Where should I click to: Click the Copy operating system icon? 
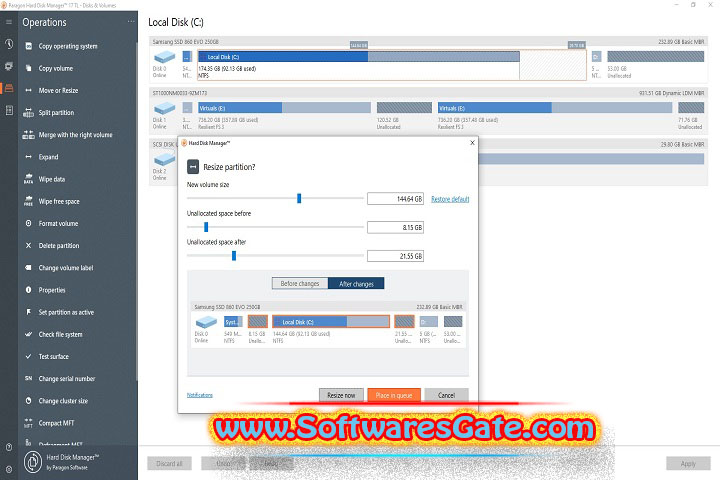click(28, 46)
